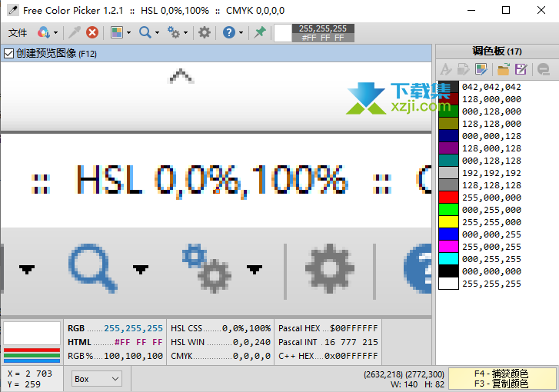This screenshot has height=392, width=559.
Task: Open the Box shape dropdown
Action: 97,379
